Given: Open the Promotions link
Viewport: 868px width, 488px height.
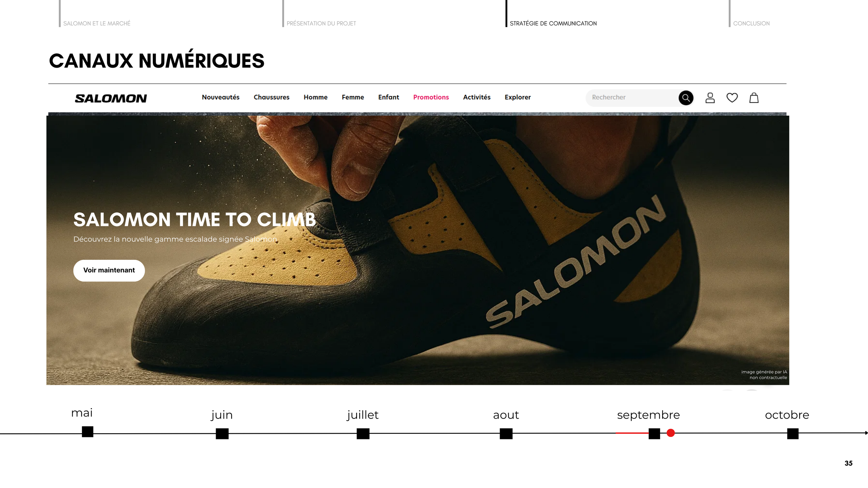Looking at the screenshot, I should click(x=431, y=97).
